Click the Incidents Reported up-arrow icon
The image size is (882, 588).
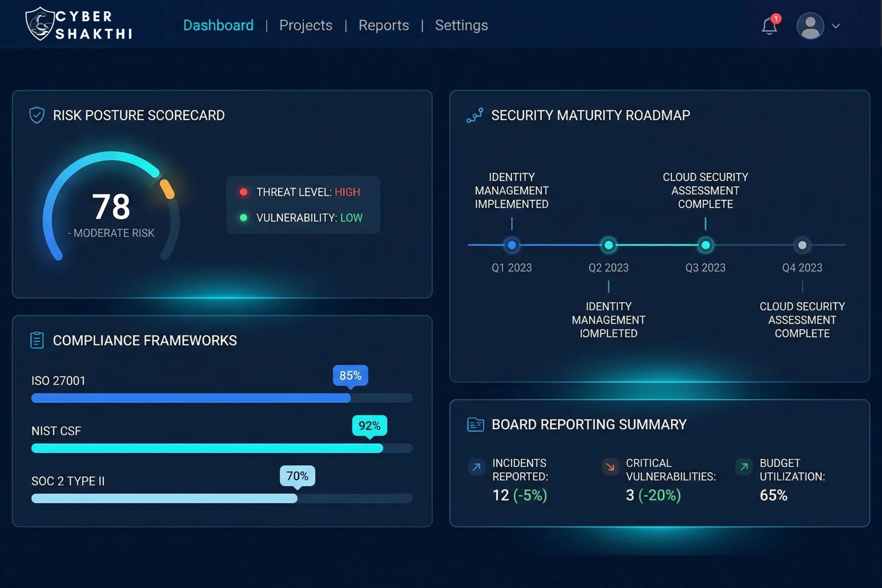[x=476, y=467]
